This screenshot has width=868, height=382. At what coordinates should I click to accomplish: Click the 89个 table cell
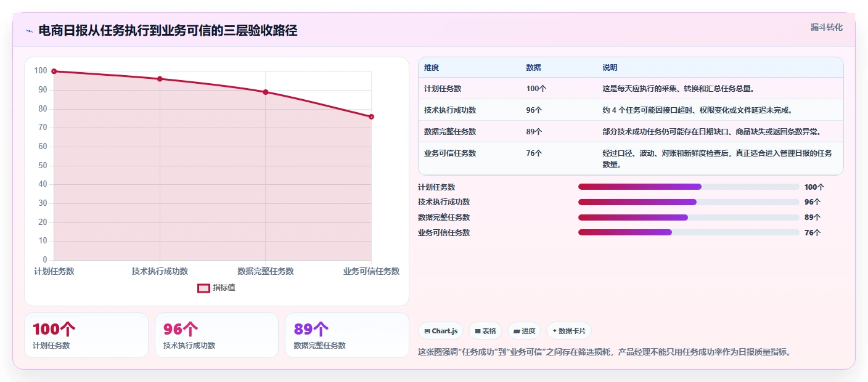534,132
